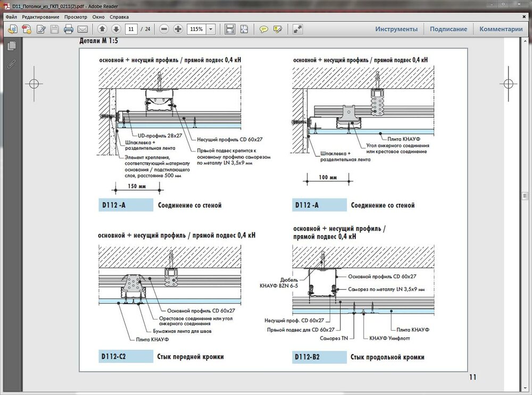Select the highlight text tool
This screenshot has height=395, width=532.
click(277, 29)
